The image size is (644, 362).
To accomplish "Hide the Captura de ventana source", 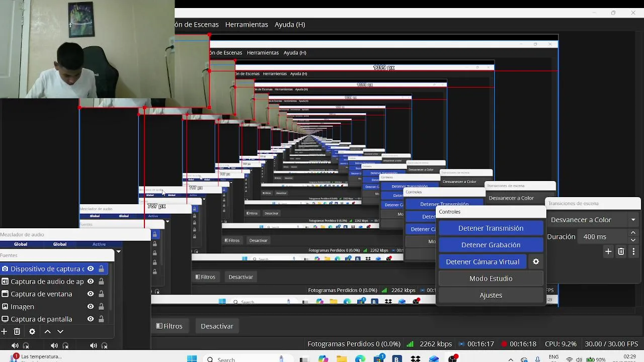I will pyautogui.click(x=91, y=294).
